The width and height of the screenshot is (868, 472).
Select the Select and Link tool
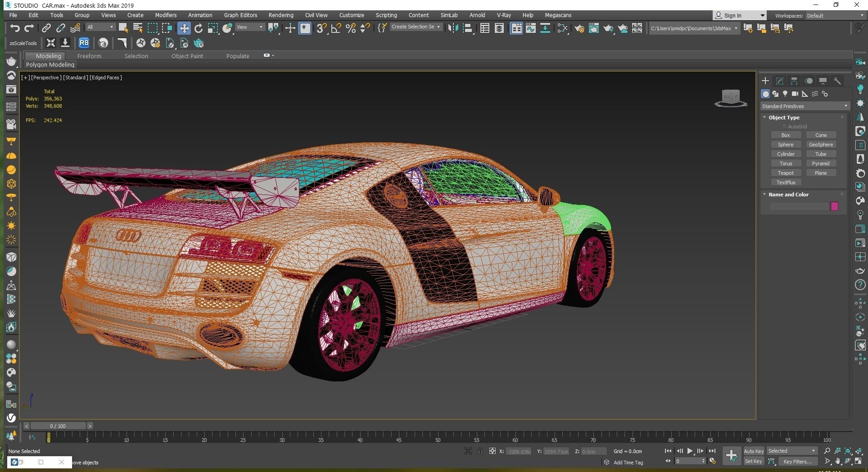tap(46, 28)
